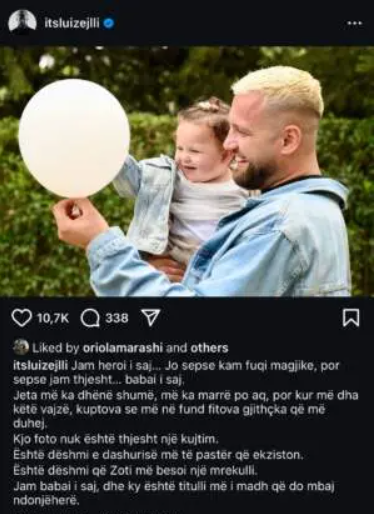The height and width of the screenshot is (514, 374).
Task: Tap the caption line 'Kjo foto nuk është'
Action: click(x=116, y=439)
